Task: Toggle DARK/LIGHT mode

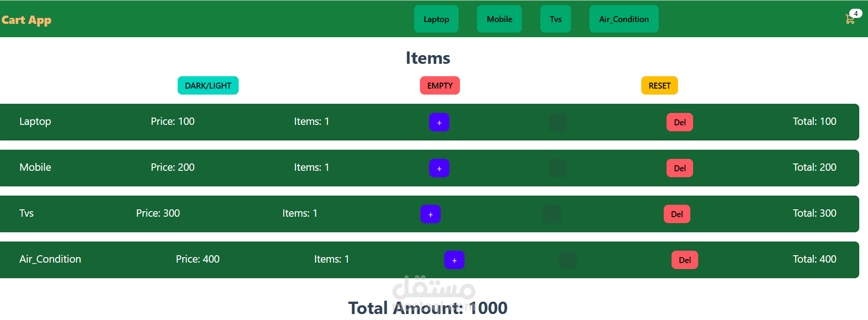Action: click(208, 85)
